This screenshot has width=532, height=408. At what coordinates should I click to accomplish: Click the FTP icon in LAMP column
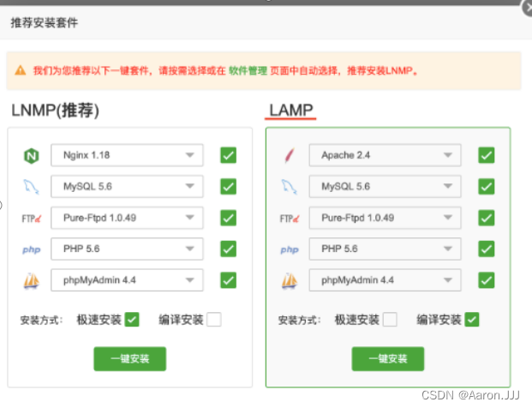(x=290, y=218)
